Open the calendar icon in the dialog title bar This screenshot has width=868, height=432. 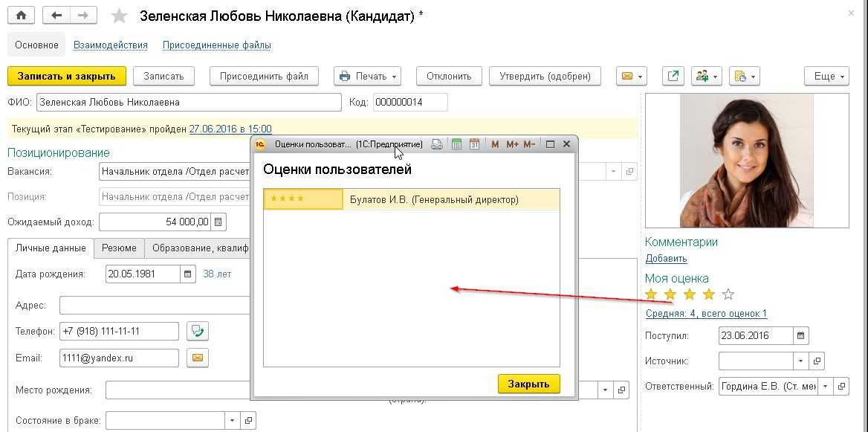(x=474, y=144)
